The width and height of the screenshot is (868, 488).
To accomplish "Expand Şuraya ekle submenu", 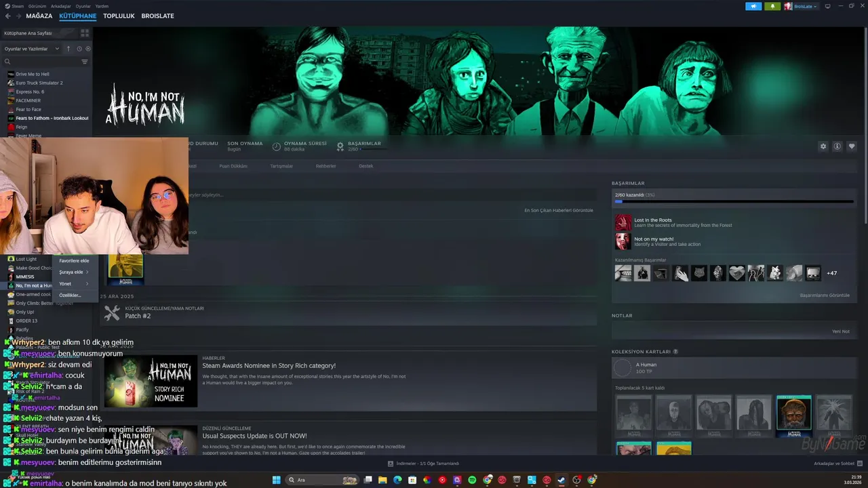I will [x=75, y=272].
